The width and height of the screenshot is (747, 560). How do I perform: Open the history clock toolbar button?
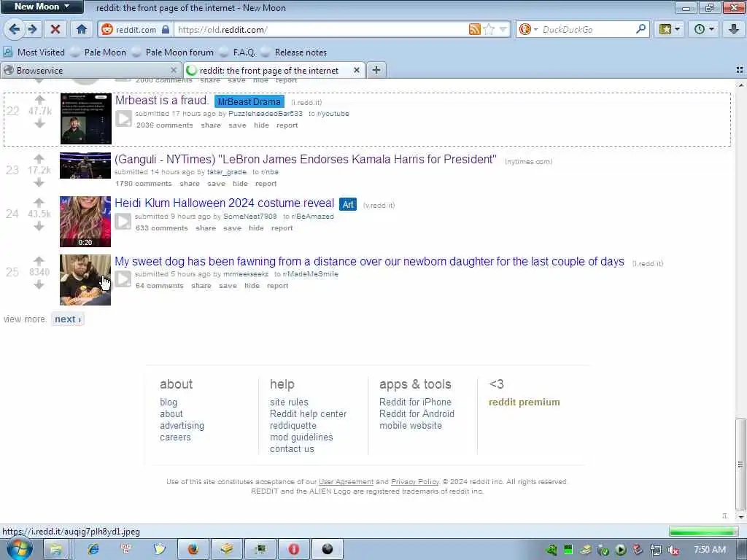[x=704, y=29]
